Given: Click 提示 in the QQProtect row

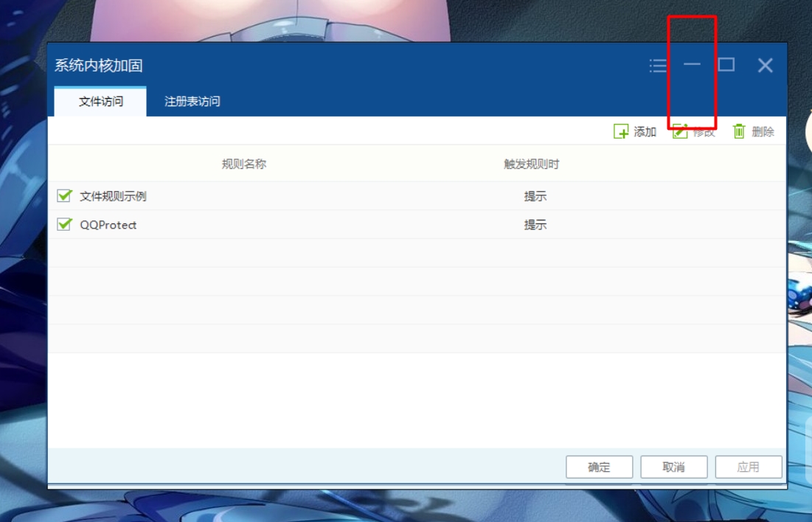Looking at the screenshot, I should (535, 225).
